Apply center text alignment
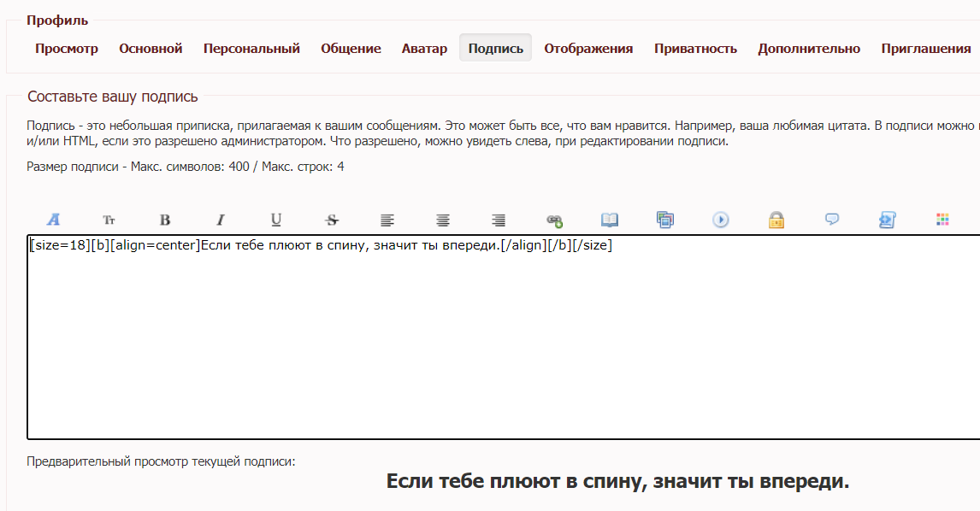 pos(442,220)
